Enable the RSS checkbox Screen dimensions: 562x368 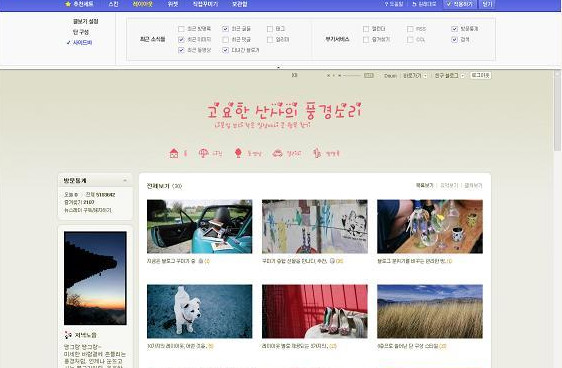(410, 29)
